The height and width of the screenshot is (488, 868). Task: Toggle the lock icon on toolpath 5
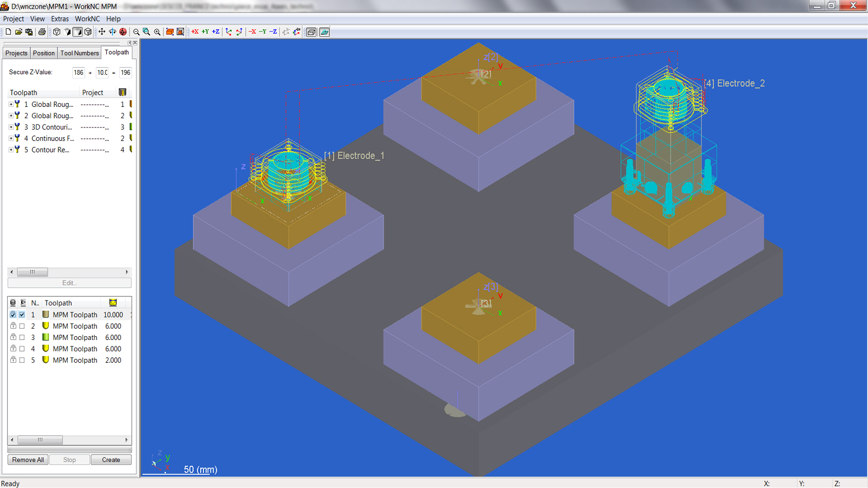coord(13,360)
